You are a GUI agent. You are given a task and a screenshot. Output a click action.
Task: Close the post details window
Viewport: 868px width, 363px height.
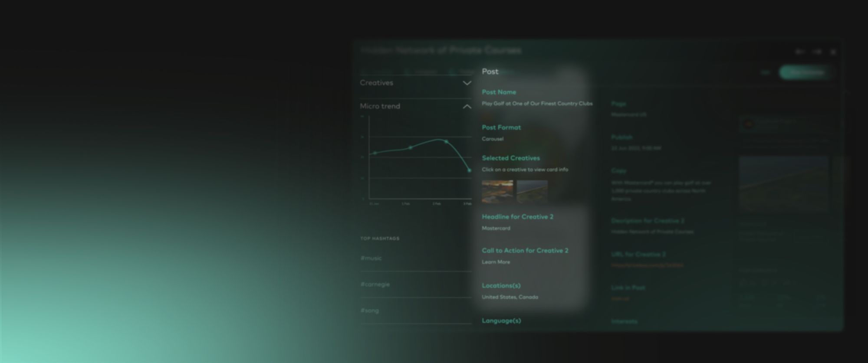point(833,52)
